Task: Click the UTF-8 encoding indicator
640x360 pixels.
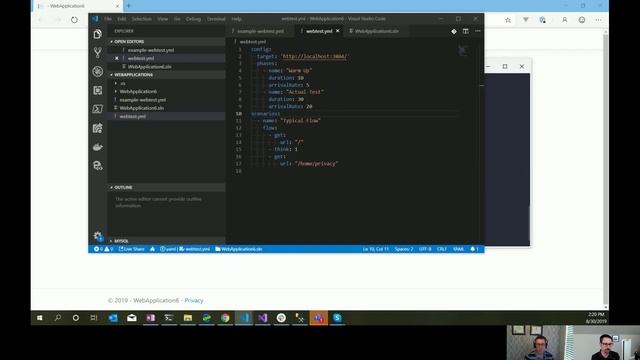Action: coord(425,249)
